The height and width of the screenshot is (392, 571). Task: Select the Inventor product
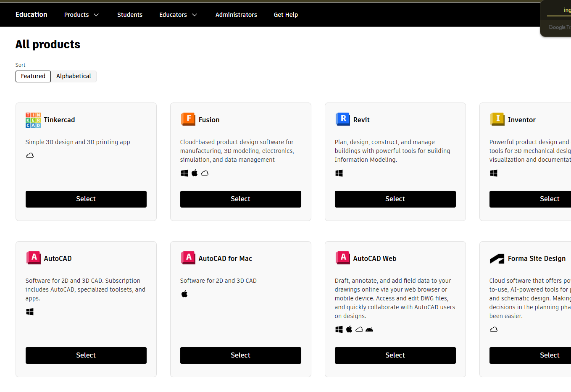pyautogui.click(x=530, y=199)
